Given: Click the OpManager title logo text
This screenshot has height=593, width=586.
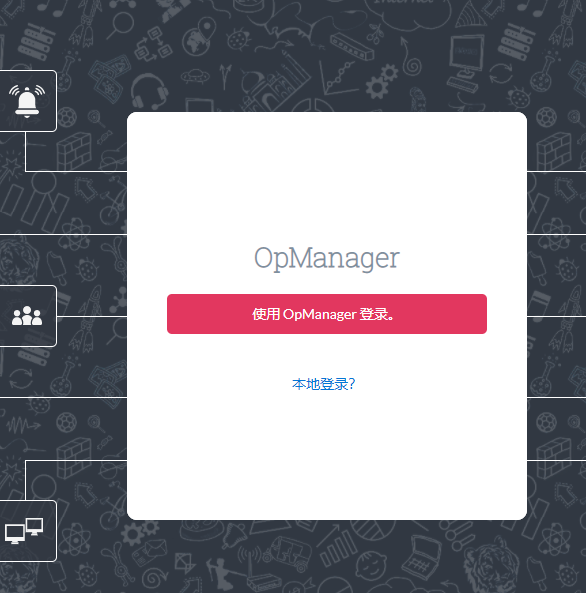Looking at the screenshot, I should point(326,259).
